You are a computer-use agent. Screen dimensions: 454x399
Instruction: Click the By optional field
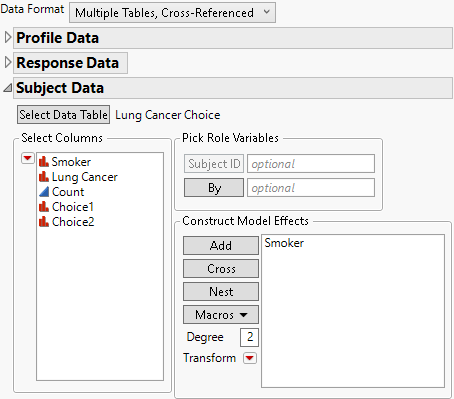pos(311,188)
